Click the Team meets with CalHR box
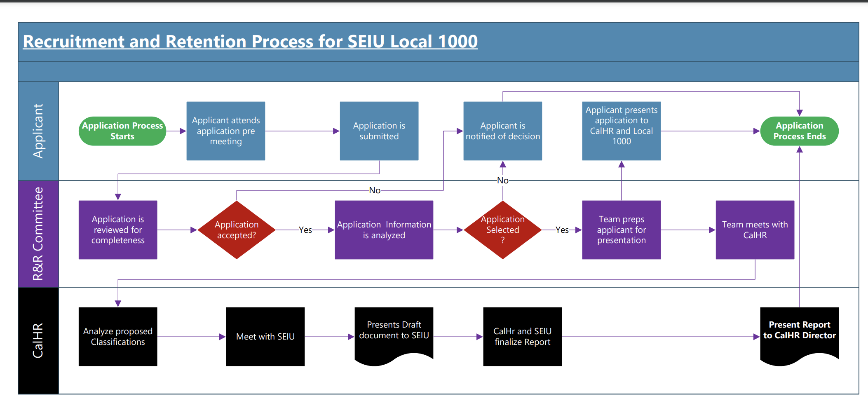Viewport: 868px width, 403px height. click(755, 230)
